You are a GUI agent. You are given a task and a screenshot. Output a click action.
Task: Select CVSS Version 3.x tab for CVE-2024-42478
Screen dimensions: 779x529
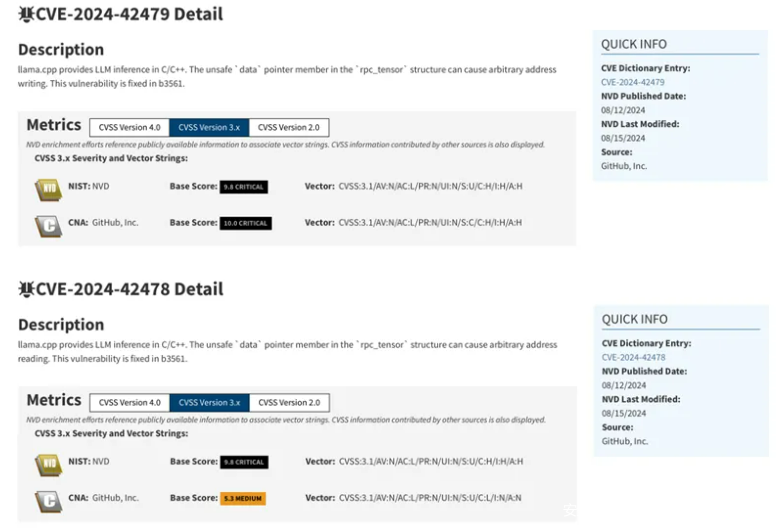click(x=209, y=402)
